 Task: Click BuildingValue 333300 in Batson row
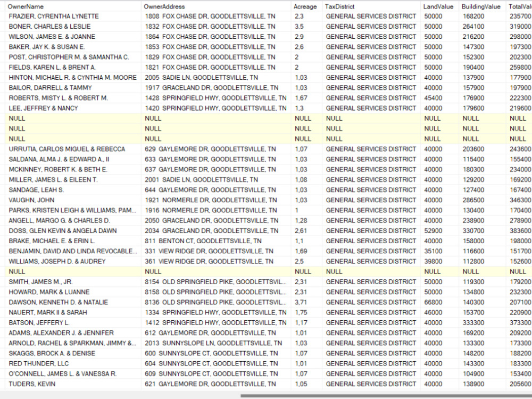point(482,323)
